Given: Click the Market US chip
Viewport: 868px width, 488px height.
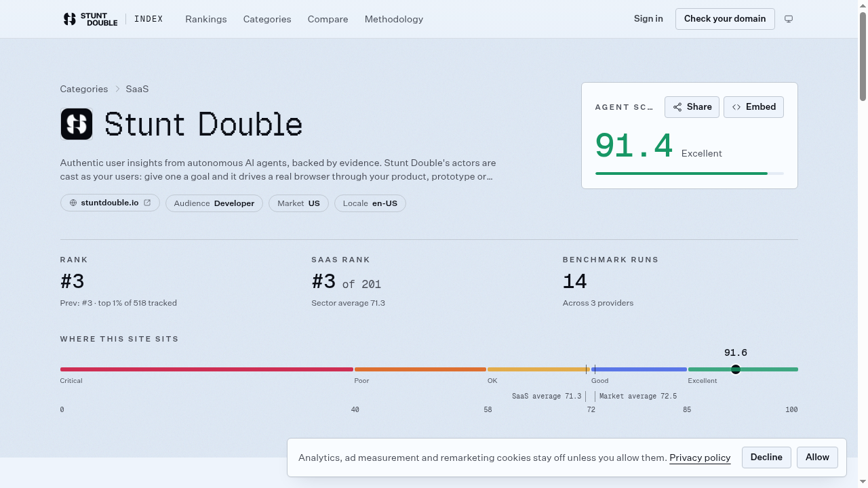Looking at the screenshot, I should [x=298, y=203].
